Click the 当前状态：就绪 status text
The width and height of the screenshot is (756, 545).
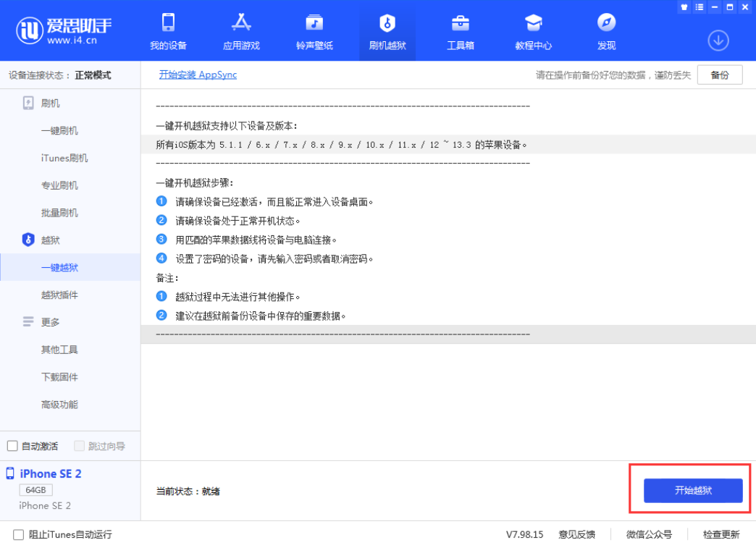188,491
